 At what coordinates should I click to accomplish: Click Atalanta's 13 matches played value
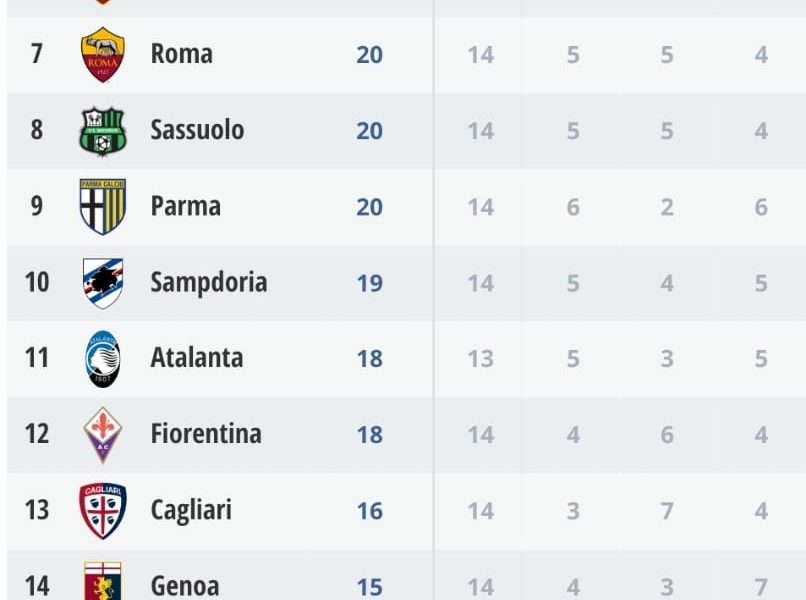481,358
